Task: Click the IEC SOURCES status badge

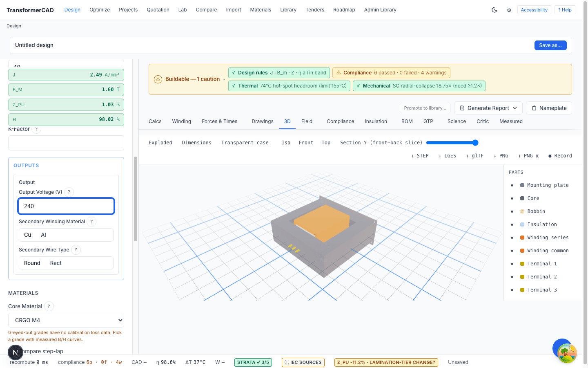Action: (303, 362)
